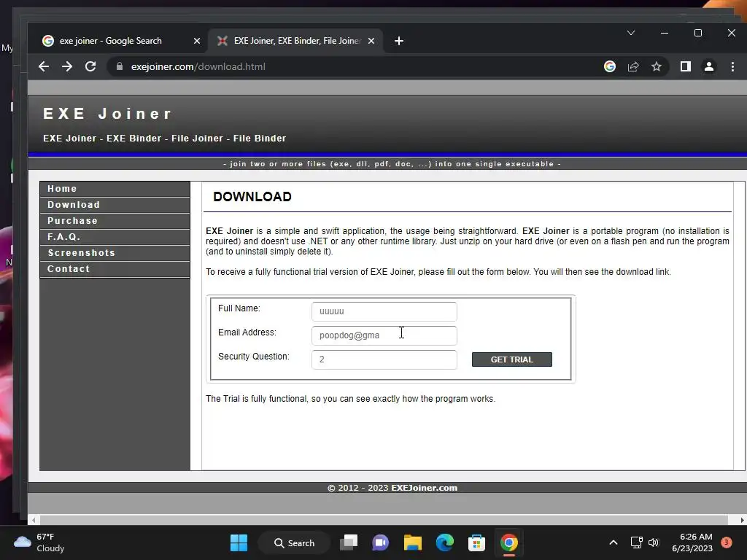Open the Chrome three-dot menu
Viewport: 747px width, 560px height.
732,66
